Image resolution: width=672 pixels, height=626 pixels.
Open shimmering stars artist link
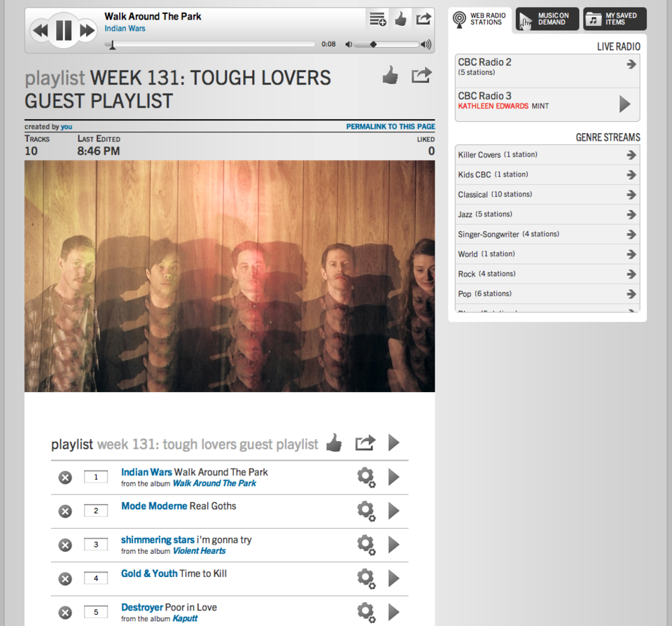[x=157, y=540]
